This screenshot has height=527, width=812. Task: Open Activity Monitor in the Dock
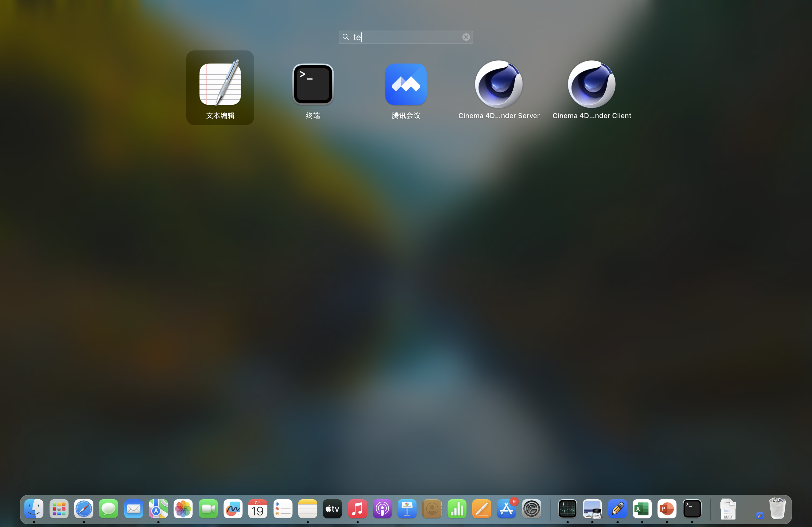tap(567, 509)
